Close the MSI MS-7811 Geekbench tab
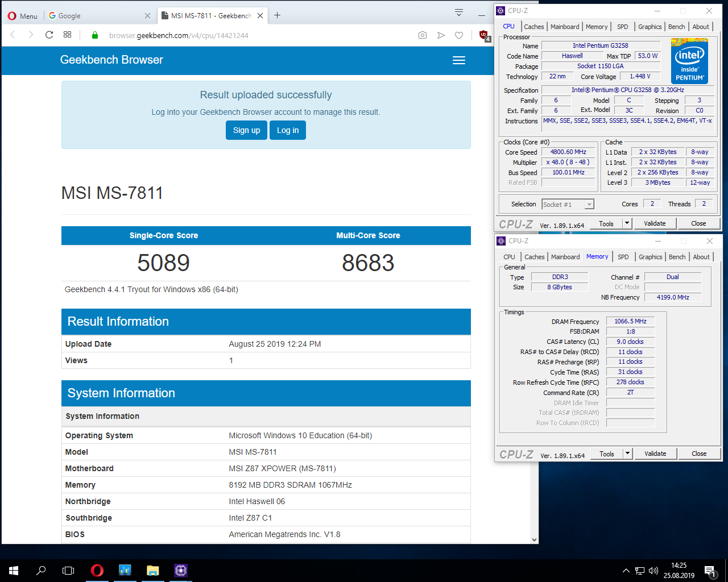Image resolution: width=728 pixels, height=582 pixels. pyautogui.click(x=260, y=16)
